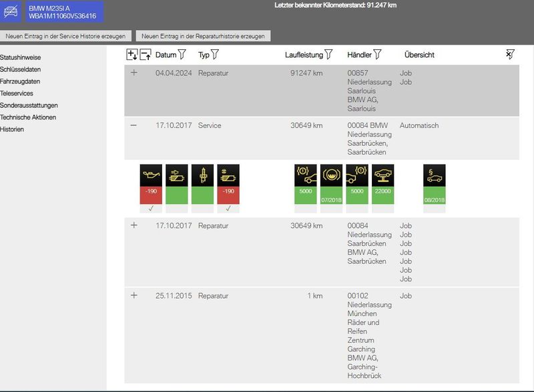Open Technische Aktionen section
The height and width of the screenshot is (392, 534).
coord(28,117)
